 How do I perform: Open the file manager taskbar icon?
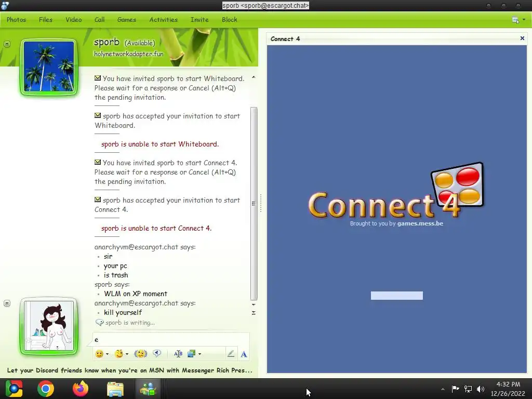(x=115, y=389)
